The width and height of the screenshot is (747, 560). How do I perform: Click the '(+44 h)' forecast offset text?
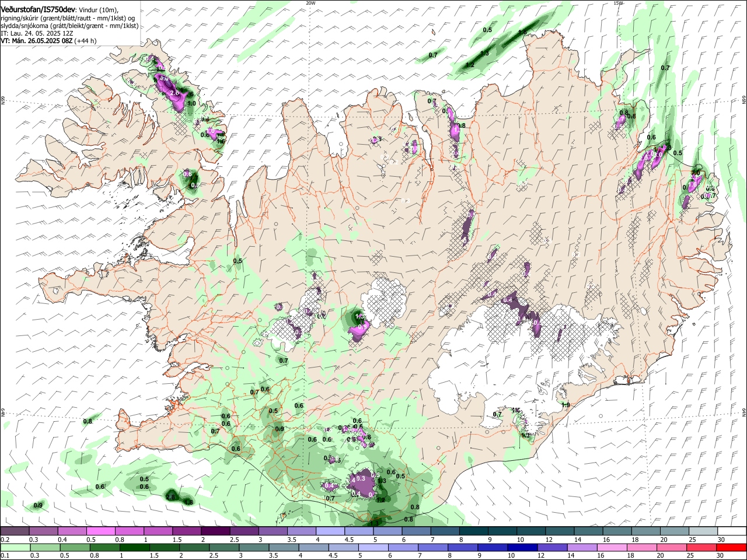click(85, 41)
